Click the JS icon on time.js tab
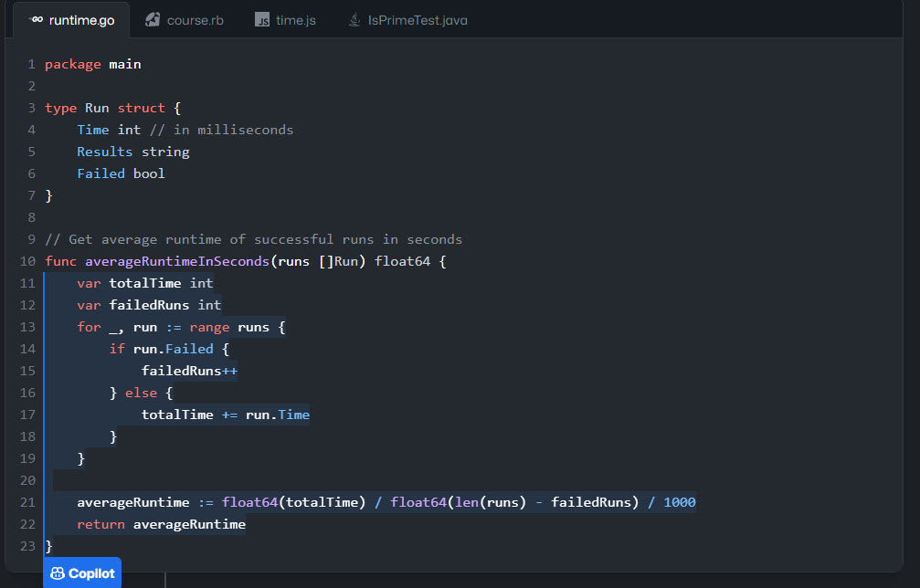The width and height of the screenshot is (920, 588). tap(262, 20)
